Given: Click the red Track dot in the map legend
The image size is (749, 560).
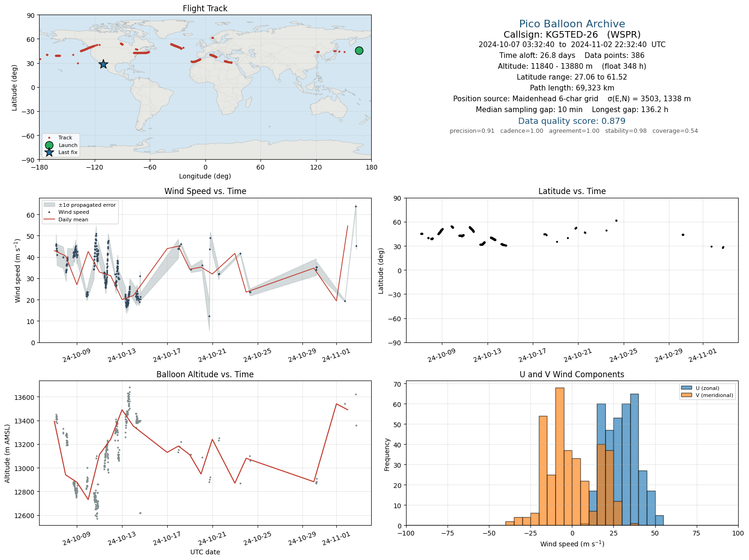Looking at the screenshot, I should click(x=49, y=138).
